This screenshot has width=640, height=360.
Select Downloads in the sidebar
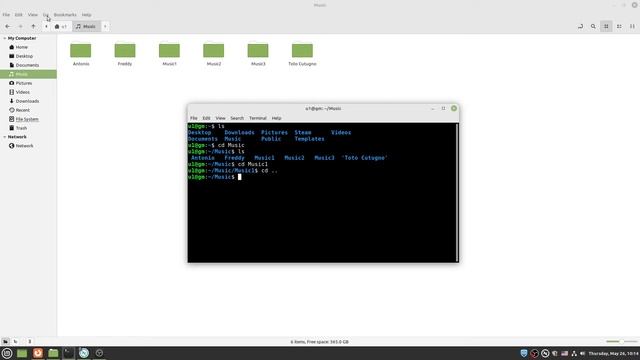(x=28, y=101)
